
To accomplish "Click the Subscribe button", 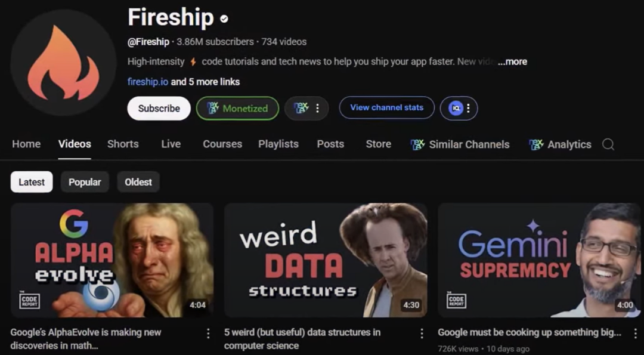I will (x=159, y=109).
